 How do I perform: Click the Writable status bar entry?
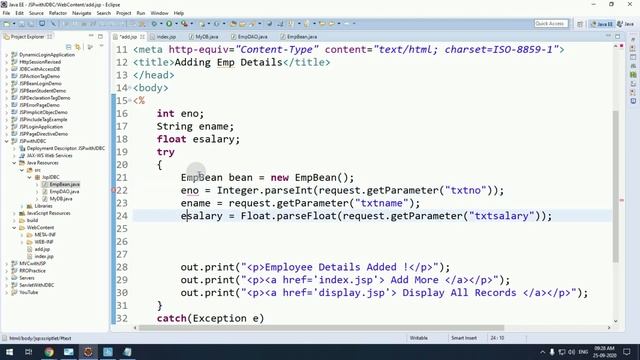pos(418,338)
